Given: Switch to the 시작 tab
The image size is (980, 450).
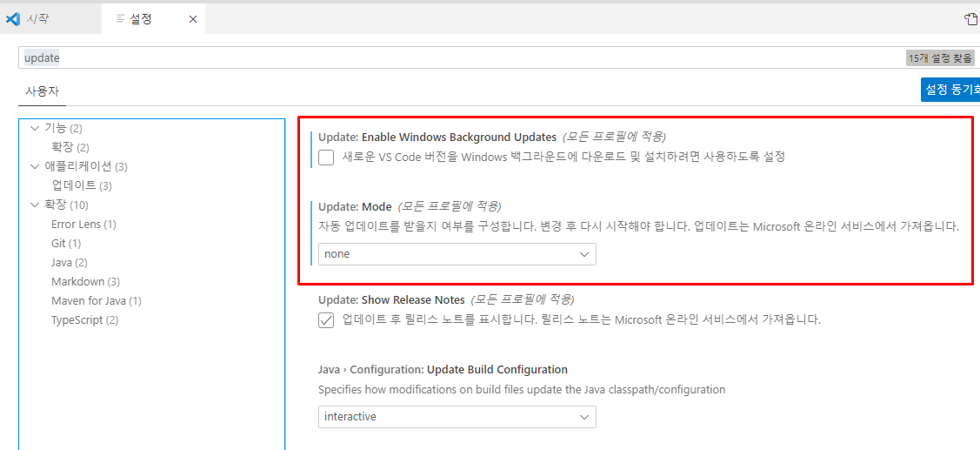Looking at the screenshot, I should pyautogui.click(x=50, y=19).
